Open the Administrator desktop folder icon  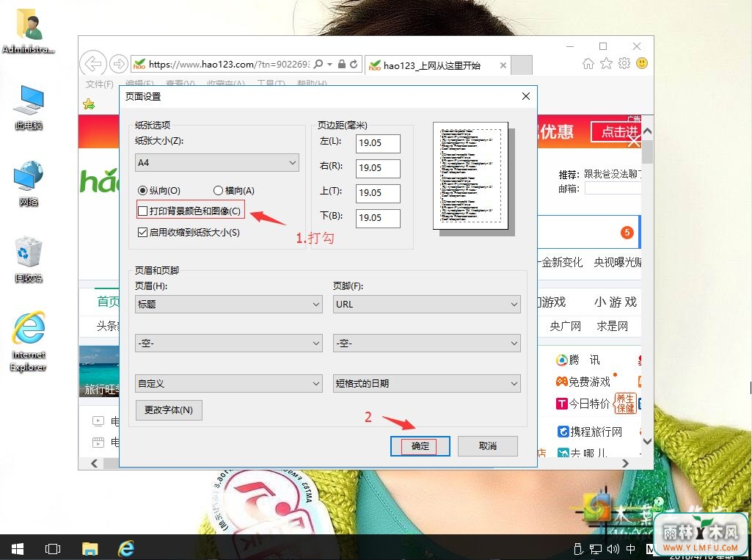pos(29,31)
